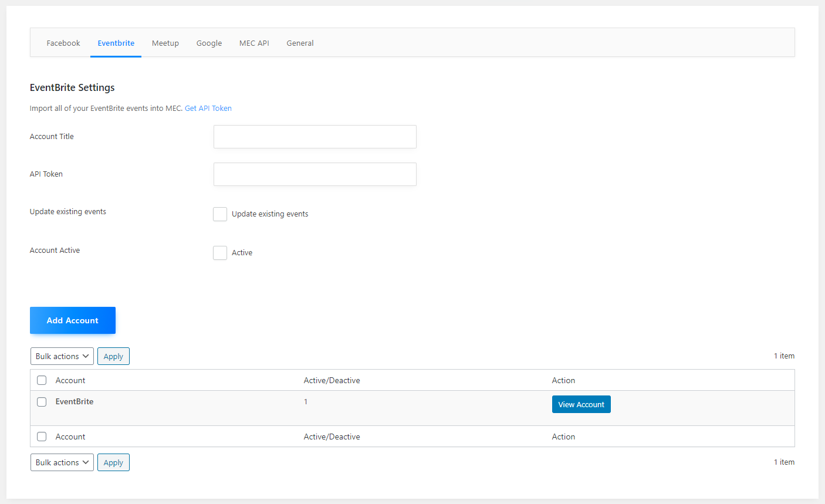
Task: Click the View Account button
Action: [581, 404]
